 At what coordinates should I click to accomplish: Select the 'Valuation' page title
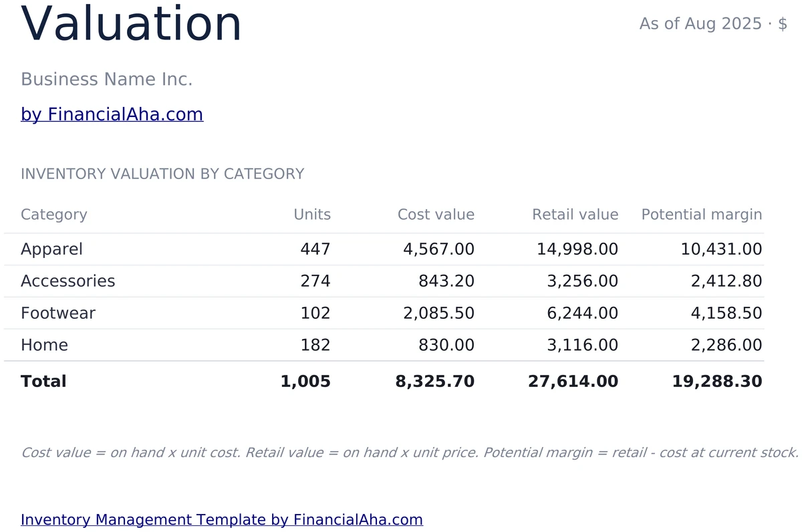pos(131,24)
